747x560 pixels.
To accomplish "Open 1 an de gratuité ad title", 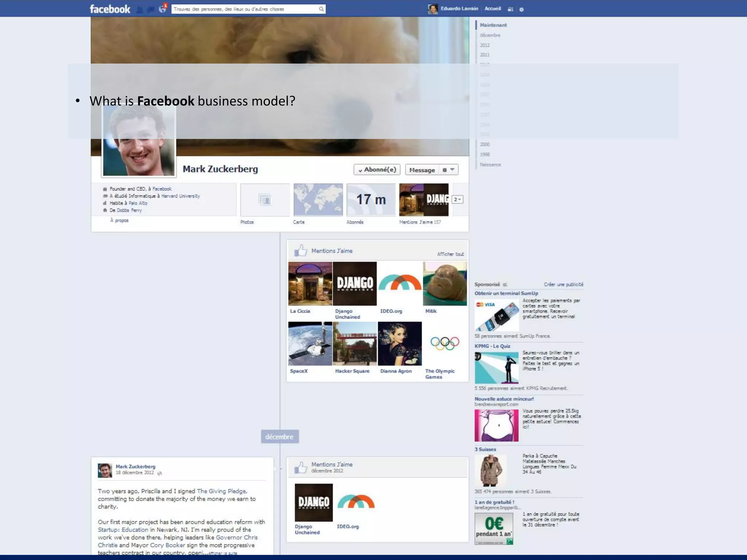I will coord(495,502).
